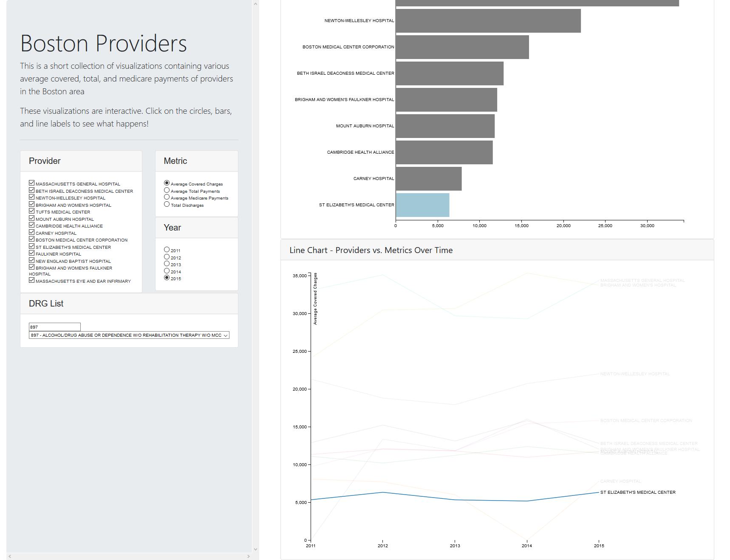Click the Metric panel heading

point(175,161)
